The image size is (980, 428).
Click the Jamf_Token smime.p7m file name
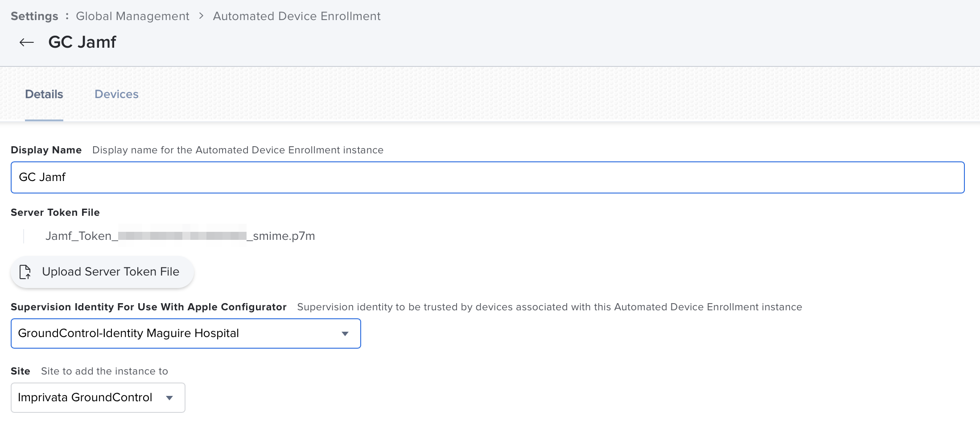tap(180, 236)
